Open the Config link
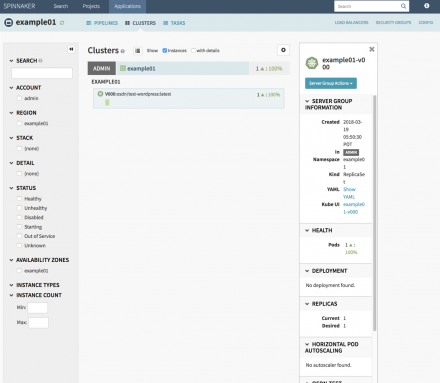The width and height of the screenshot is (440, 383). point(426,22)
